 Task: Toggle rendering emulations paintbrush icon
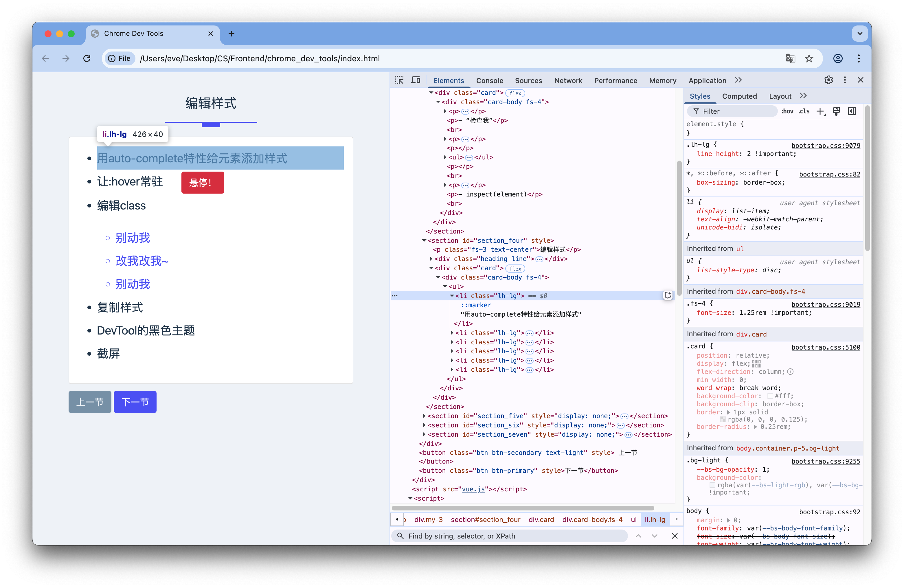836,111
